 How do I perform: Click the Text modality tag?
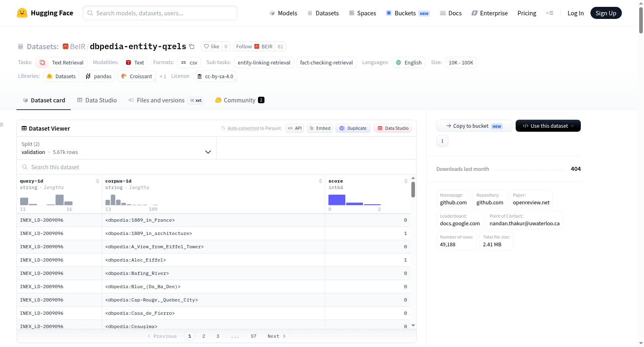point(135,62)
